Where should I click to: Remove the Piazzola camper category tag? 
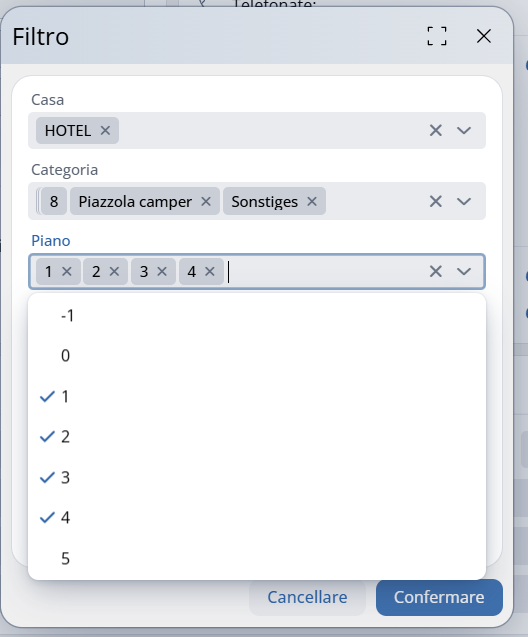(206, 201)
